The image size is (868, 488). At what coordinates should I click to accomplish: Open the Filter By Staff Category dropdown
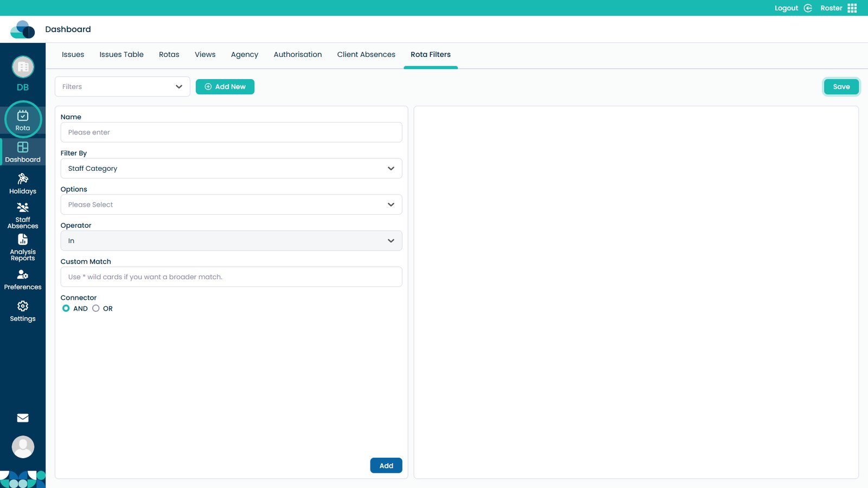pos(231,169)
